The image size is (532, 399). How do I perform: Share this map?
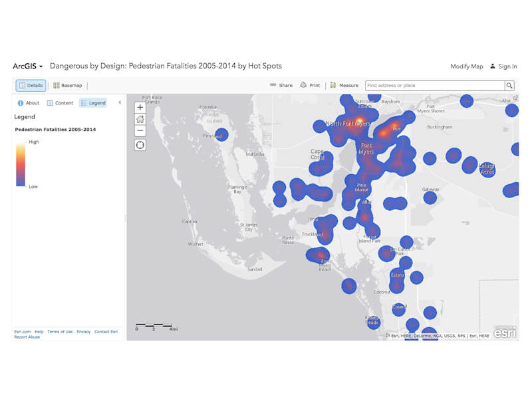click(281, 86)
